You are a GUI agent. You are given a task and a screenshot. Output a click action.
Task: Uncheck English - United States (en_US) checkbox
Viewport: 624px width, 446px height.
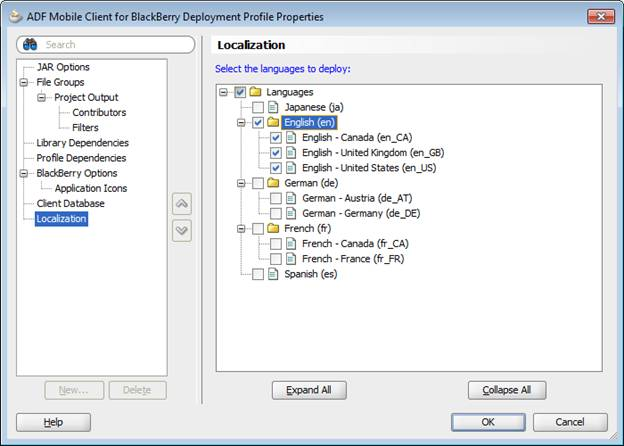(276, 168)
